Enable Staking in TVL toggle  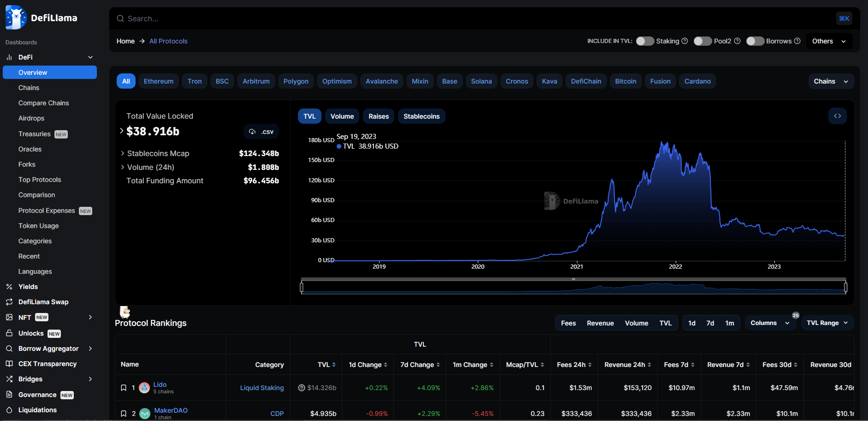point(645,41)
